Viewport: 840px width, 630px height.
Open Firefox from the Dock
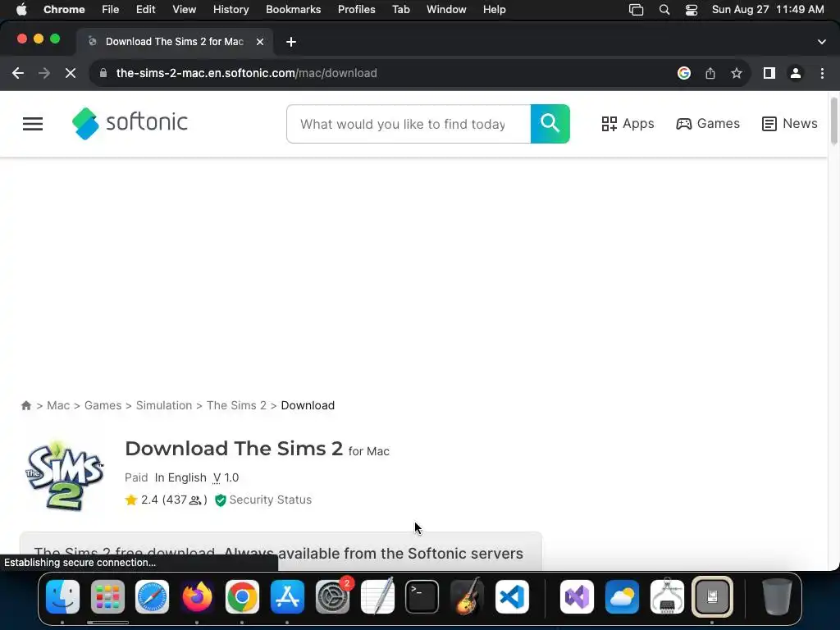(197, 597)
